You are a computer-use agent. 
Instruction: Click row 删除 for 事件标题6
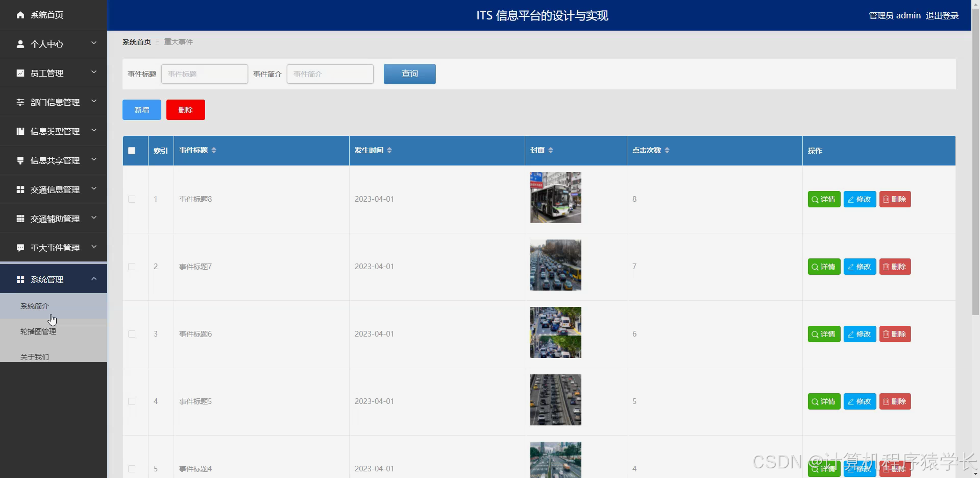coord(895,334)
